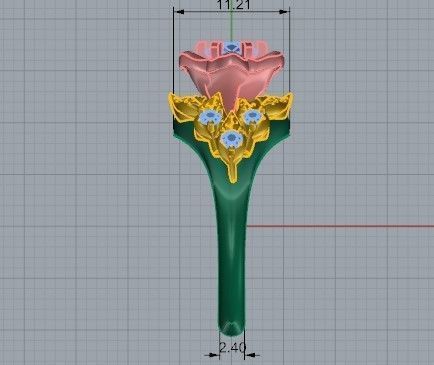Pick the upper-right blue gem on leaves
The width and height of the screenshot is (434, 365).
click(x=253, y=116)
